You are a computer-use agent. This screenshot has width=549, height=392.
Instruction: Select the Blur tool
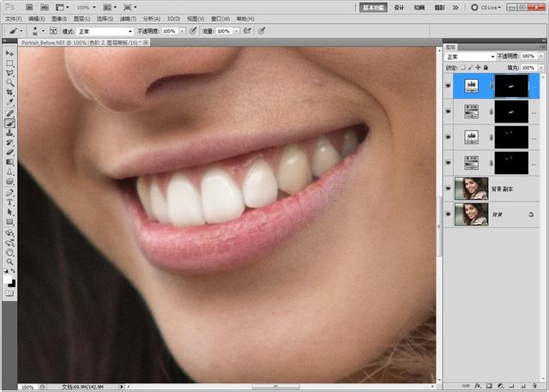9,172
